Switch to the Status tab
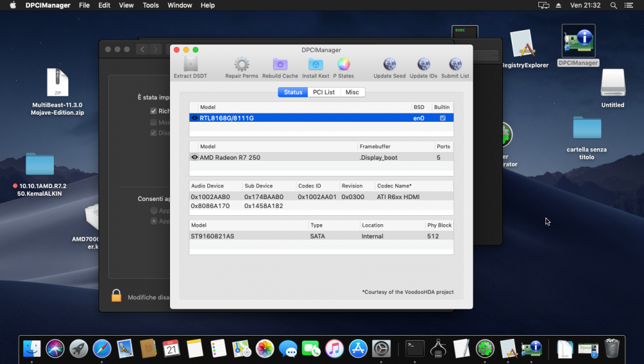 click(x=293, y=92)
